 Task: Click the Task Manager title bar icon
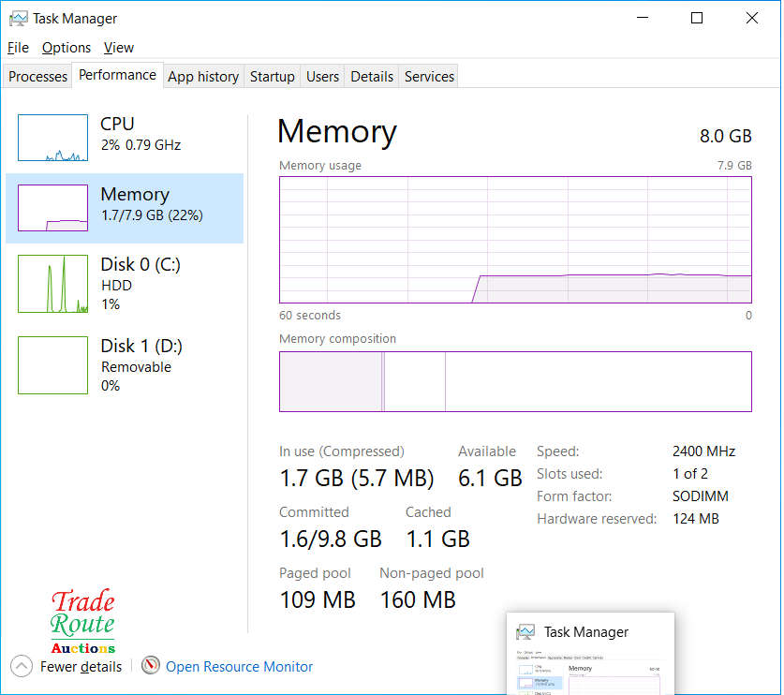click(18, 18)
